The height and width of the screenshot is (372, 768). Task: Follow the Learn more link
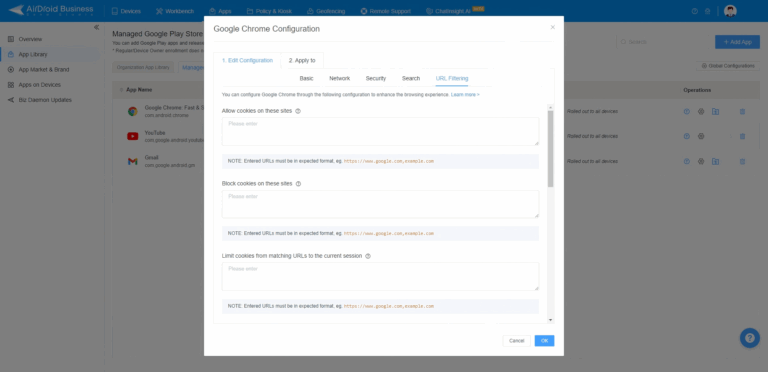click(x=465, y=94)
